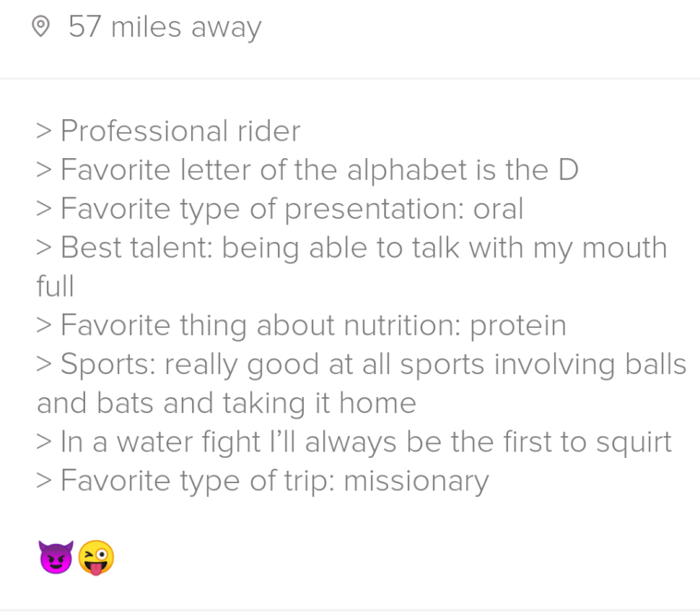
Task: Click the "and bats and taking it home" line
Action: (x=226, y=403)
